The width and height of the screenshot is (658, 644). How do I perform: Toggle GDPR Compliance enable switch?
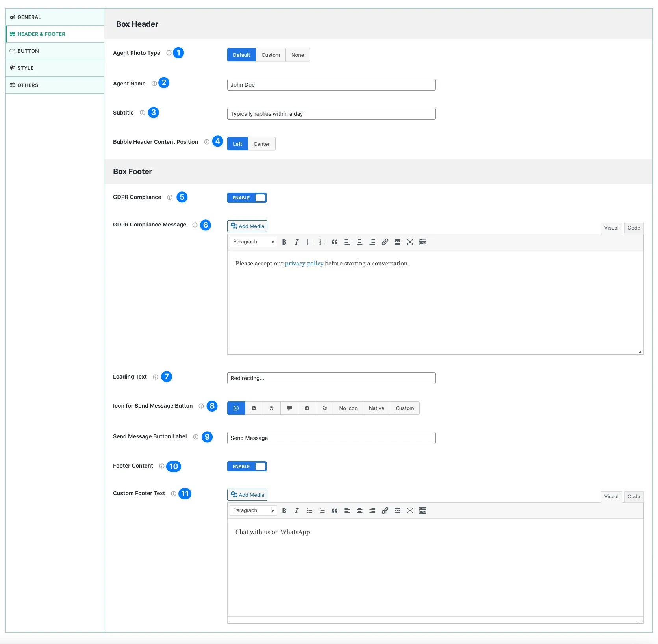pyautogui.click(x=247, y=198)
